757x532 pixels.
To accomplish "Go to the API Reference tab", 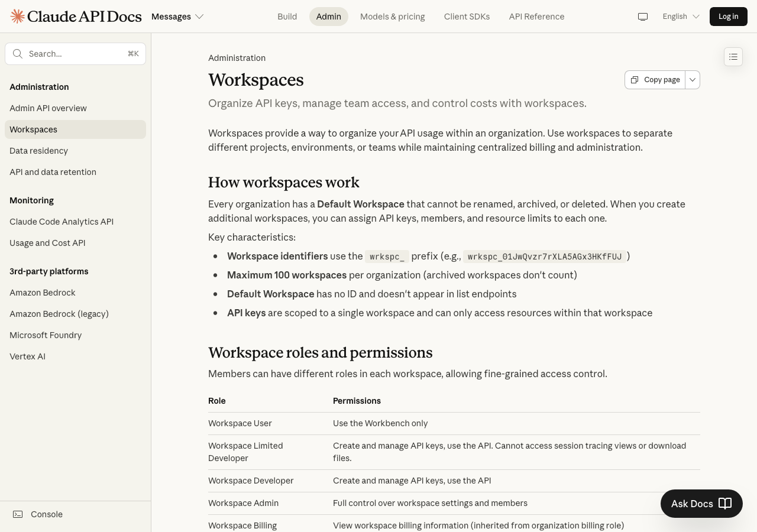I will point(536,17).
